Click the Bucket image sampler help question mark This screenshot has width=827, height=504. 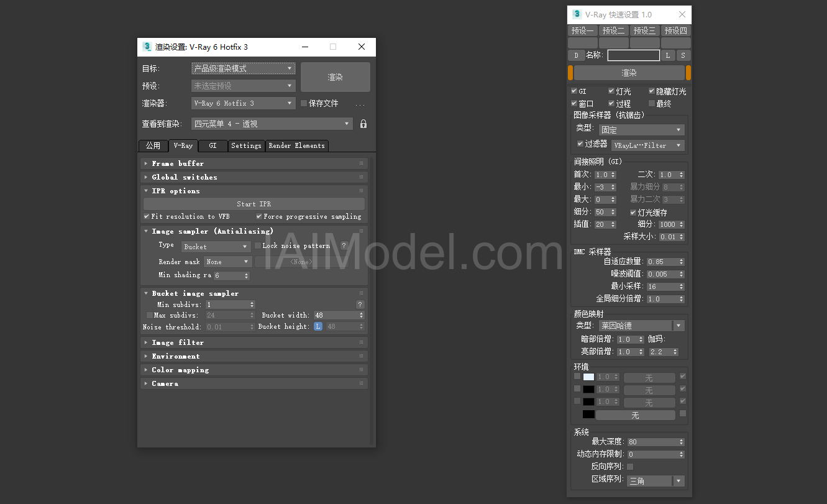(360, 305)
